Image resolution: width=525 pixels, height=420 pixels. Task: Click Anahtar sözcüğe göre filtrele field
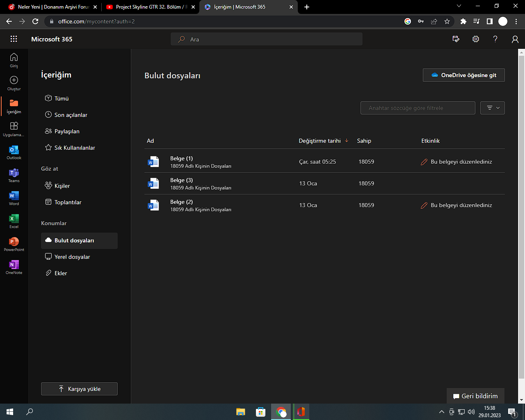point(418,108)
